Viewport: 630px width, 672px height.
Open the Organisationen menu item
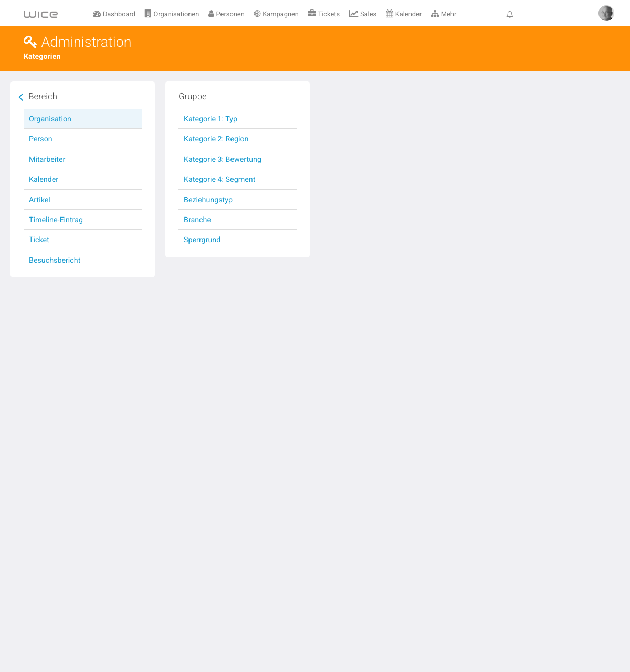click(172, 14)
